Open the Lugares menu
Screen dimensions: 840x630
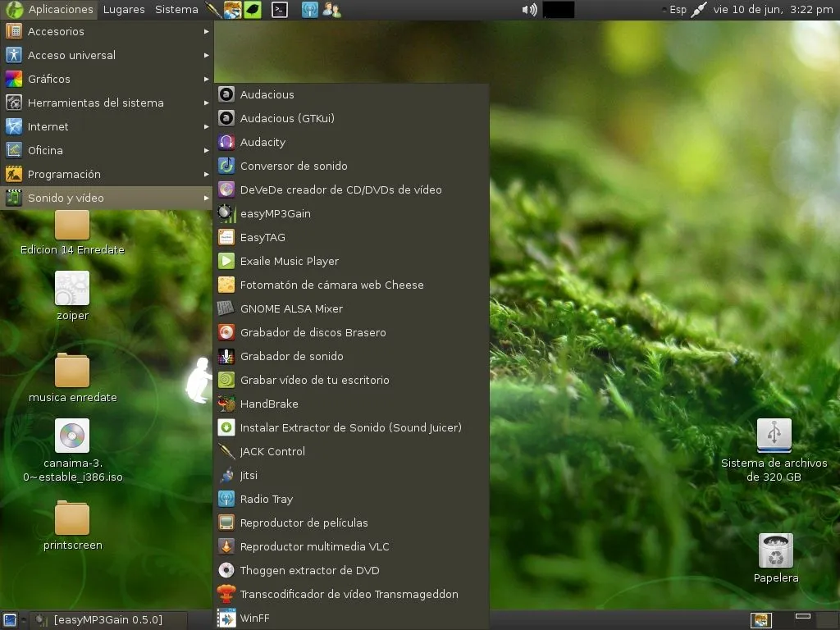pyautogui.click(x=124, y=10)
